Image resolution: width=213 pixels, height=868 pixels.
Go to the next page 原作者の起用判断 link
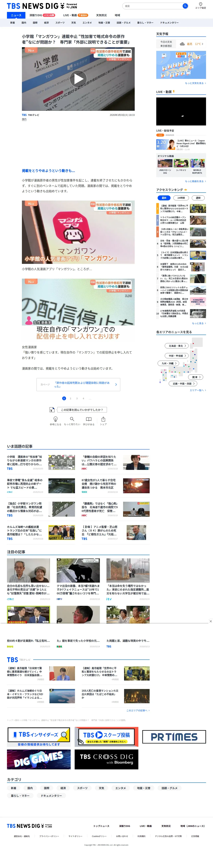click(x=78, y=385)
